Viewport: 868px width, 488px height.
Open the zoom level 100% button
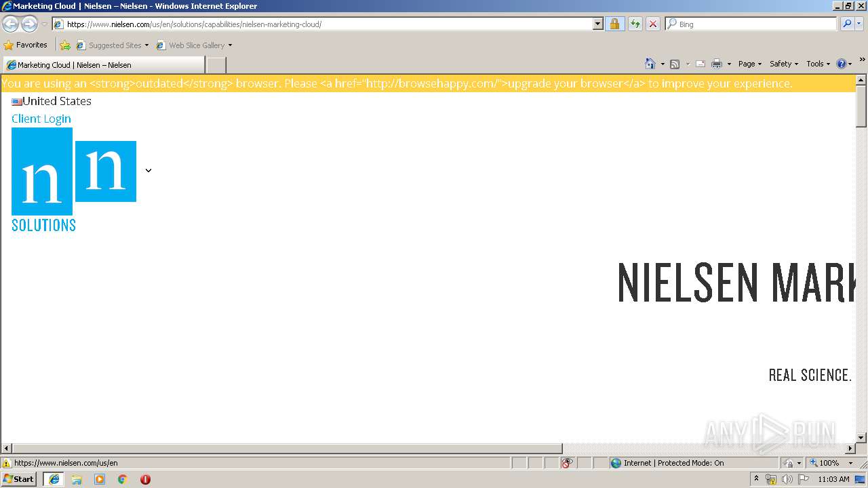click(x=824, y=463)
